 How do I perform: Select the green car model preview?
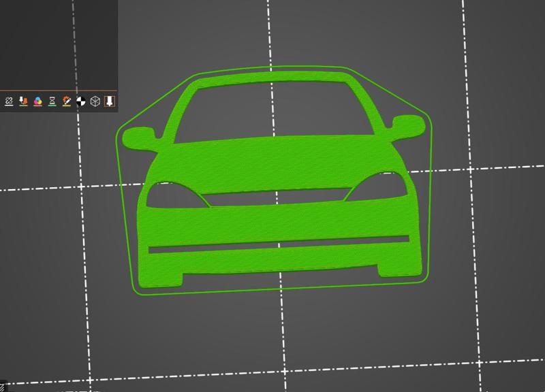[x=274, y=180]
